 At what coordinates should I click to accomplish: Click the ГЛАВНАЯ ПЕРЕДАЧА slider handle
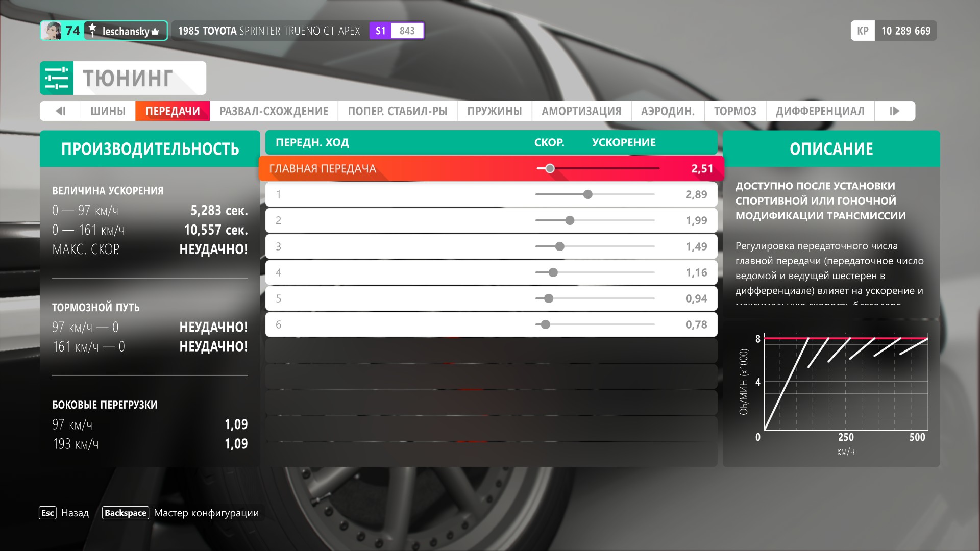pos(550,168)
